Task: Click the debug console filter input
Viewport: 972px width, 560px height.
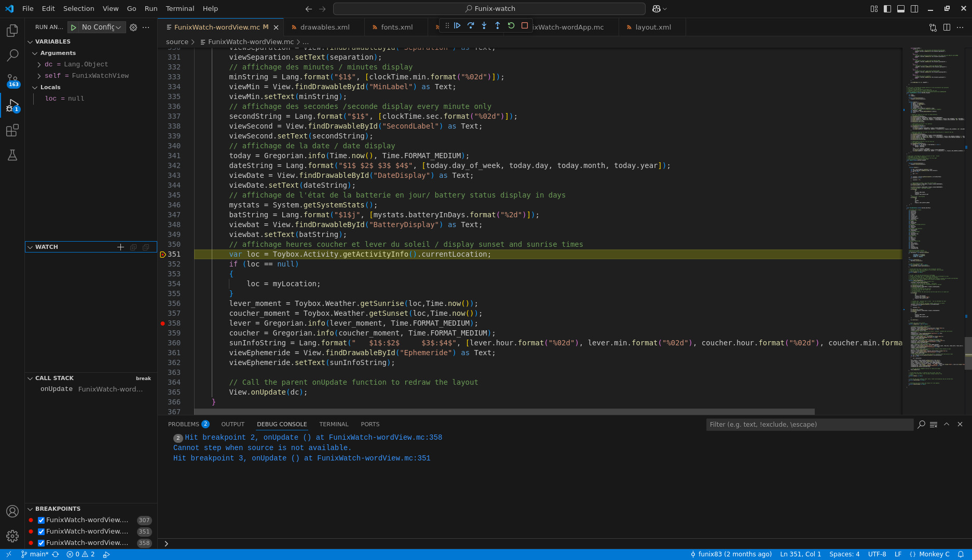Action: pyautogui.click(x=809, y=424)
